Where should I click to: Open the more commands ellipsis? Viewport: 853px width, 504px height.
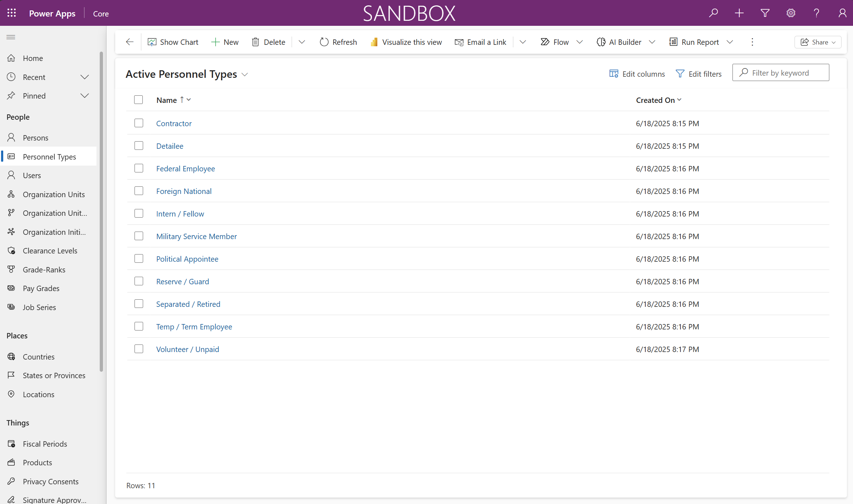752,42
